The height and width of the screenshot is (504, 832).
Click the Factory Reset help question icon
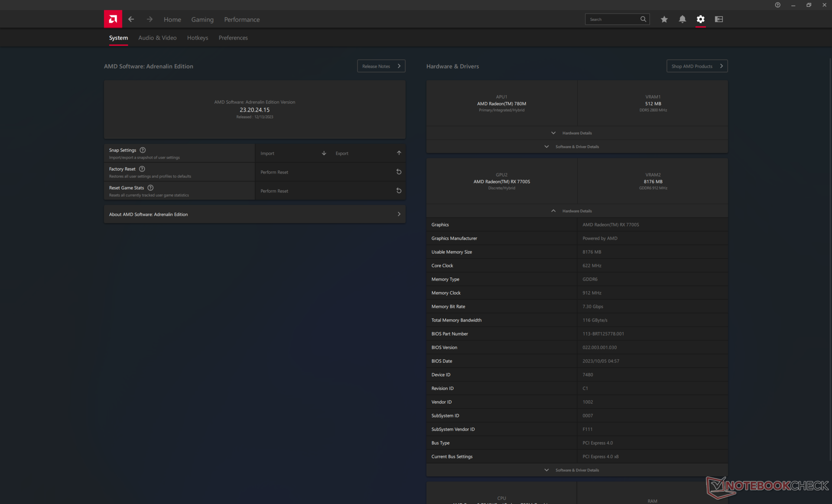point(142,169)
